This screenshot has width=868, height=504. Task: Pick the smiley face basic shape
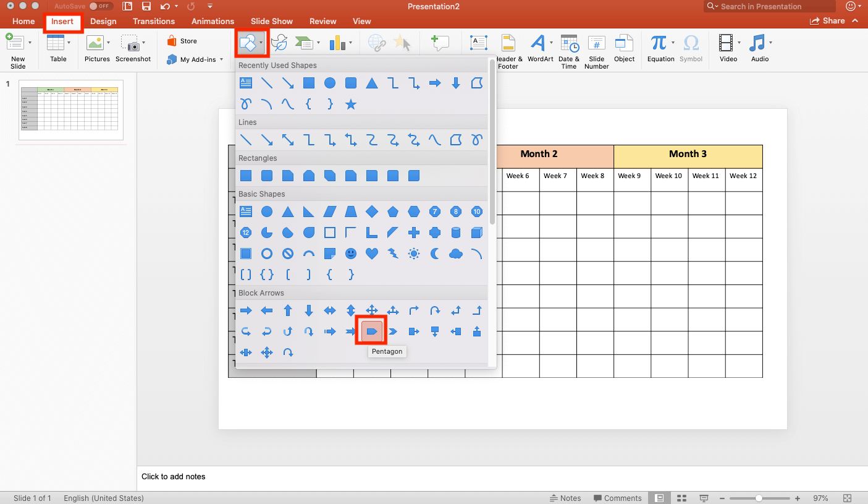point(351,254)
